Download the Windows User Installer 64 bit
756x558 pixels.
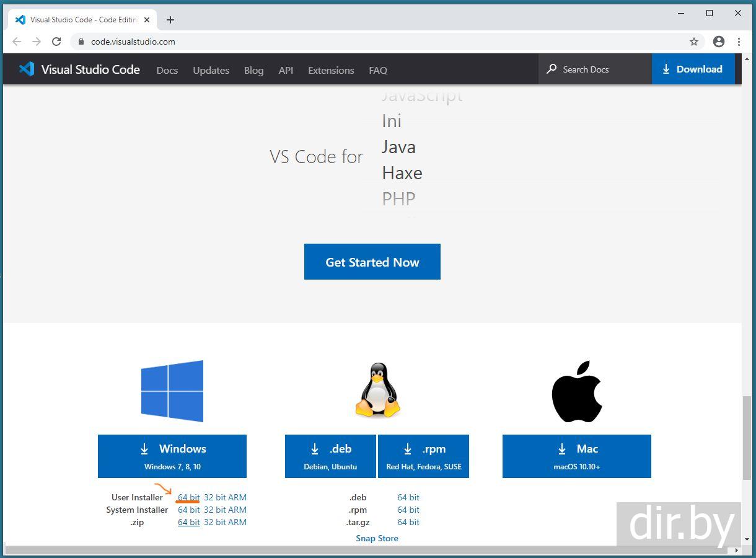click(x=188, y=497)
